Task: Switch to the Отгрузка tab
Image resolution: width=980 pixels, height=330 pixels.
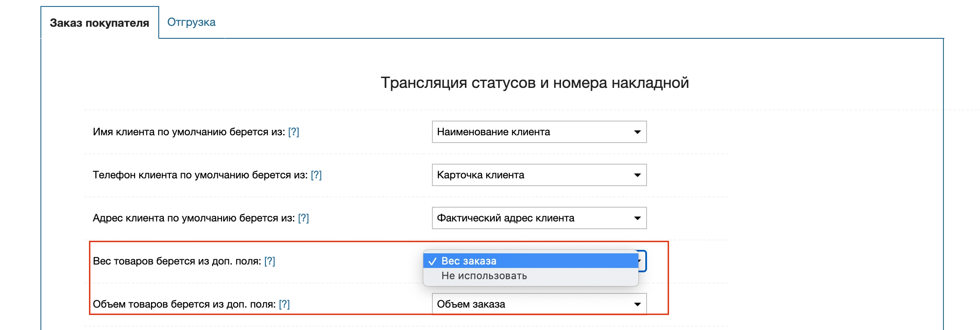Action: coord(191,22)
